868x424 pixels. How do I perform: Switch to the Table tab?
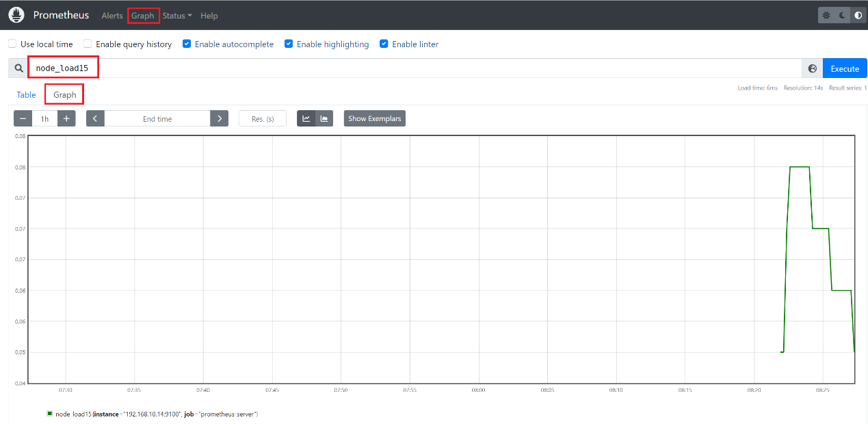[26, 95]
